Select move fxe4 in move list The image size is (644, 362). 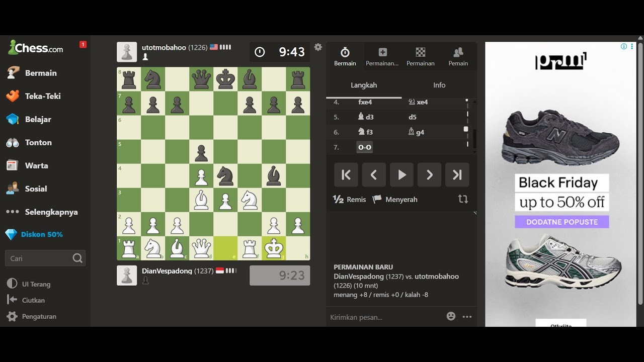click(x=365, y=102)
